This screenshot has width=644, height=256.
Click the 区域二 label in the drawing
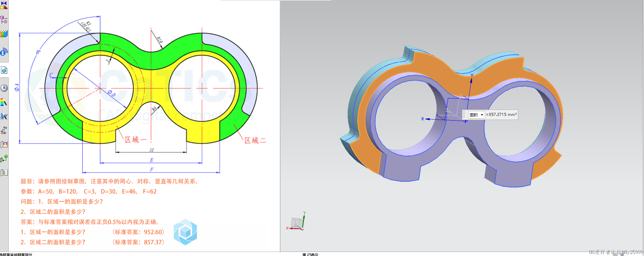255,140
